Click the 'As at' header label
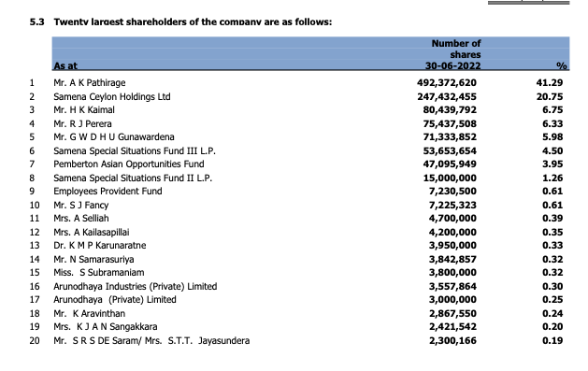This screenshot has height=371, width=588. pyautogui.click(x=65, y=66)
